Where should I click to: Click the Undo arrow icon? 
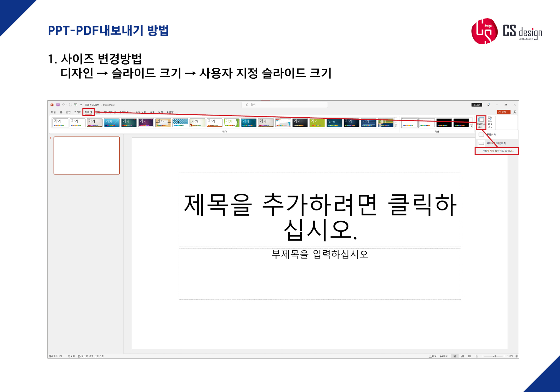click(x=63, y=105)
